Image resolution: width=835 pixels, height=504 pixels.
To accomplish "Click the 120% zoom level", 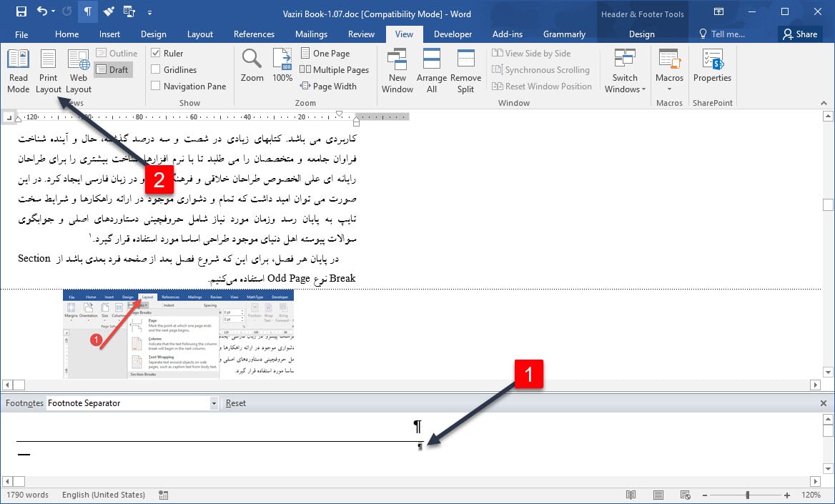I will pos(811,495).
